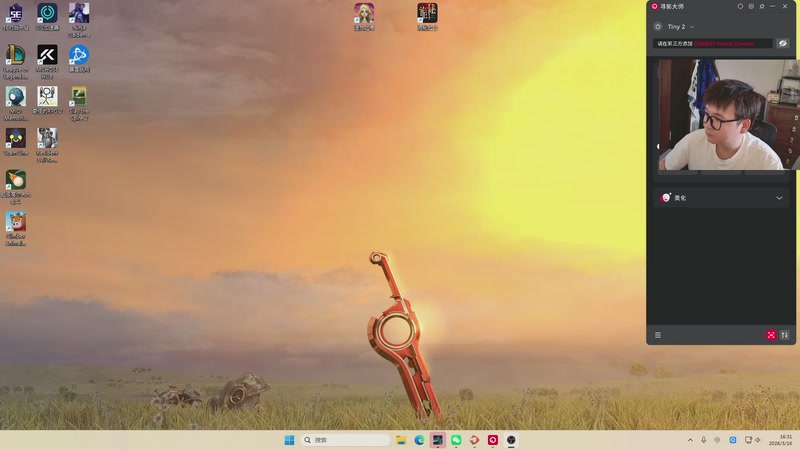Launch Microsoft Edge from taskbar

tap(419, 440)
